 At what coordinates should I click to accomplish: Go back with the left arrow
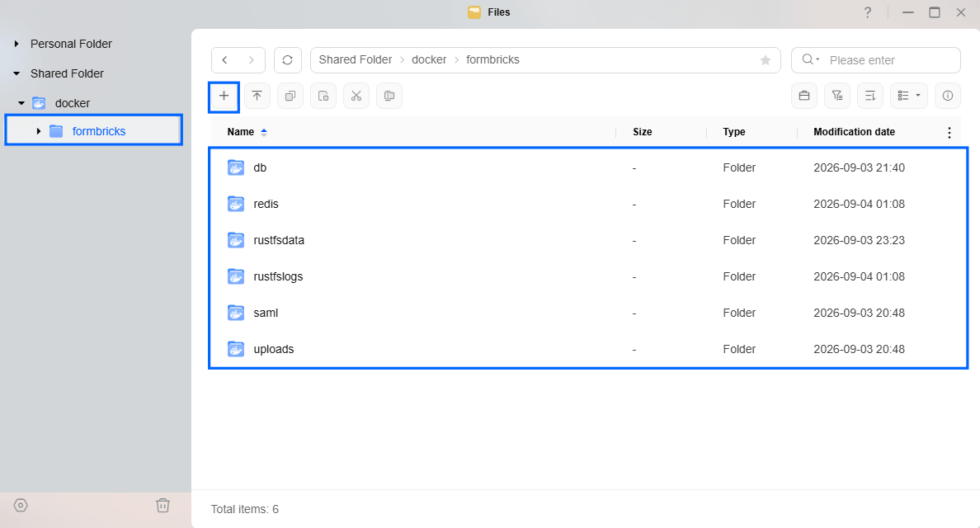pyautogui.click(x=225, y=60)
